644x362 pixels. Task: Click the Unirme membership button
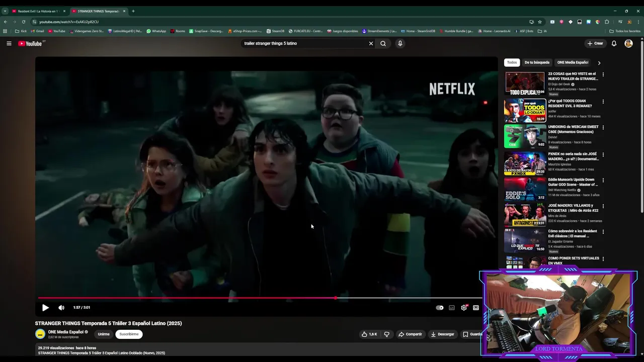104,334
